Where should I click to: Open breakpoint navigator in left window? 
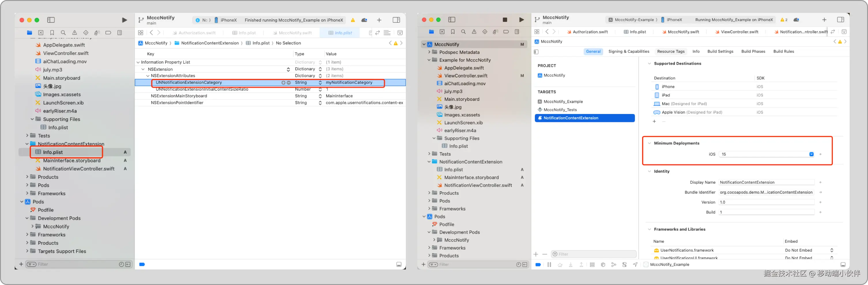tap(108, 33)
